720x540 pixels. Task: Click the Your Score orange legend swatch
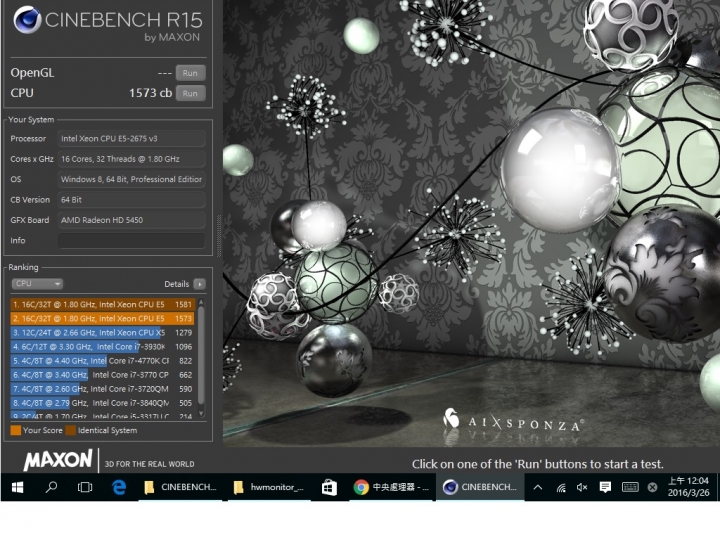click(x=16, y=431)
